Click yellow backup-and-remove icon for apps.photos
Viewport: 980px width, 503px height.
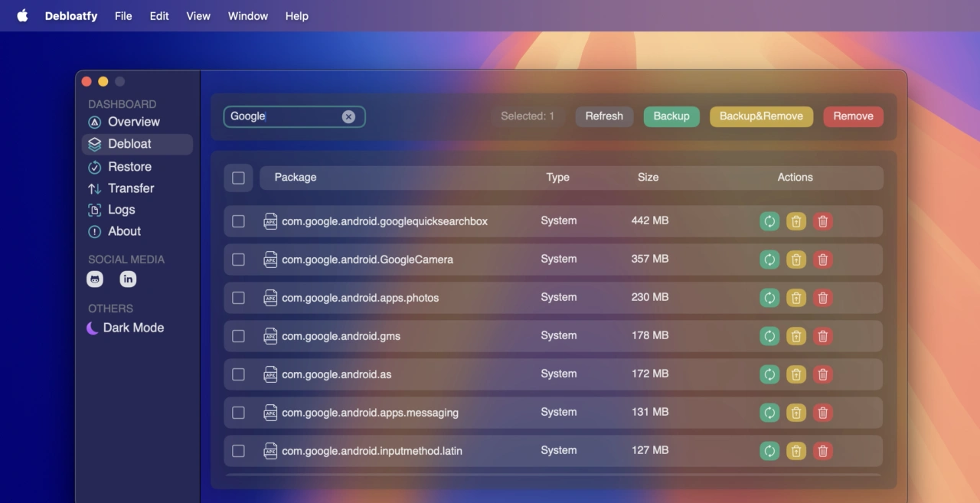pos(796,298)
